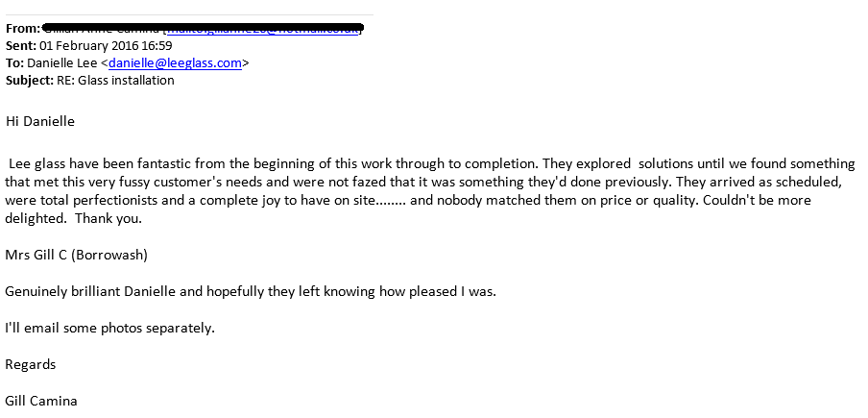This screenshot has width=868, height=418.
Task: Click the bold "To:" header label
Action: coord(14,63)
